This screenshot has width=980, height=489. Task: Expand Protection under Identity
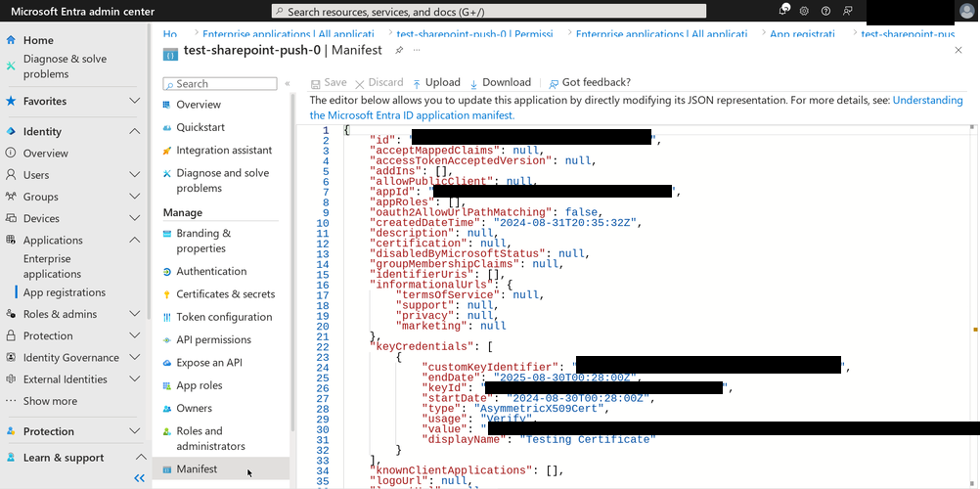click(x=134, y=335)
